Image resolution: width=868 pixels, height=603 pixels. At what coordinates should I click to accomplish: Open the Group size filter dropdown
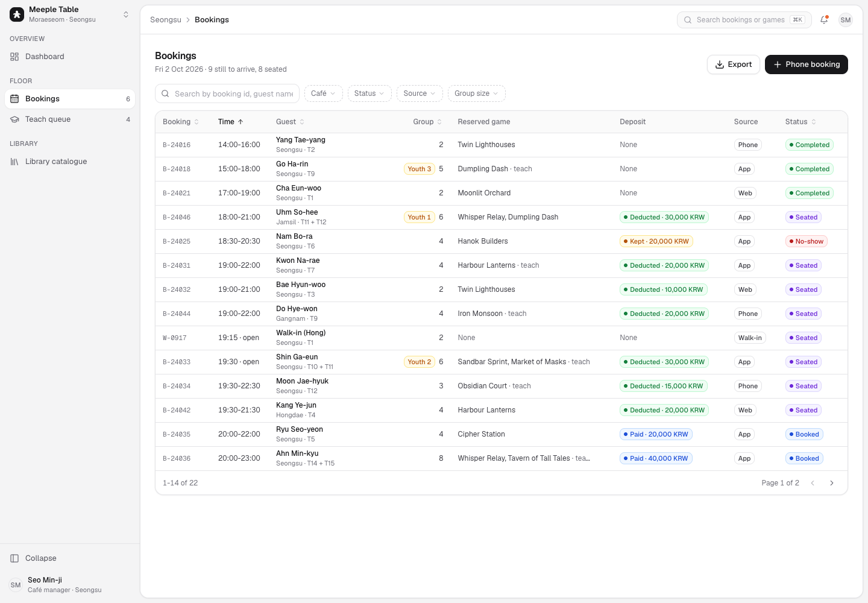(x=477, y=93)
